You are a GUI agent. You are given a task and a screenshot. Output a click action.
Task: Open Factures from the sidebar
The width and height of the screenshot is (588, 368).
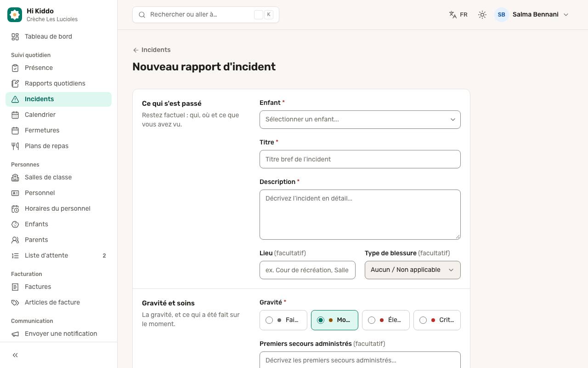[58, 287]
